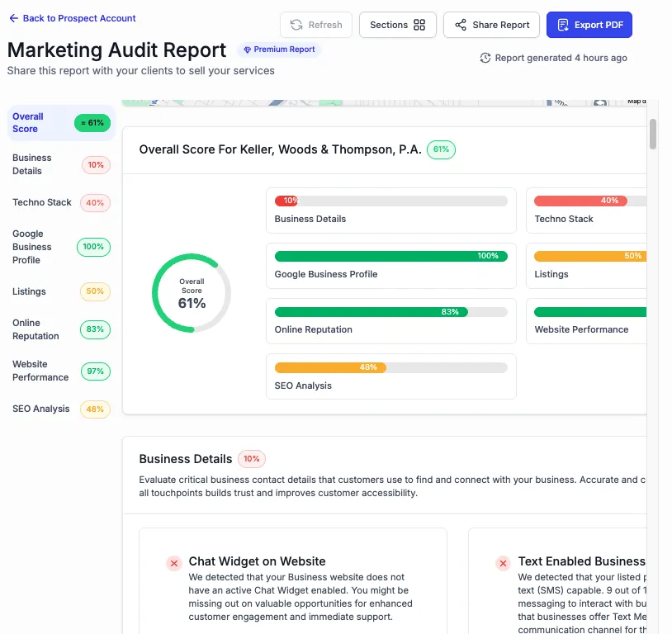Select Listings in sidebar

61,291
